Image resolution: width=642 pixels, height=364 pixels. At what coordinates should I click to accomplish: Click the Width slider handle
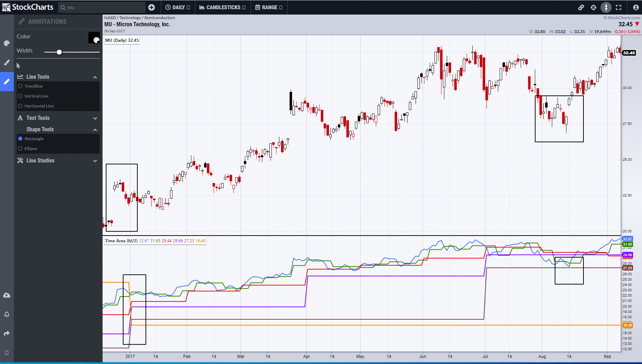pyautogui.click(x=59, y=52)
